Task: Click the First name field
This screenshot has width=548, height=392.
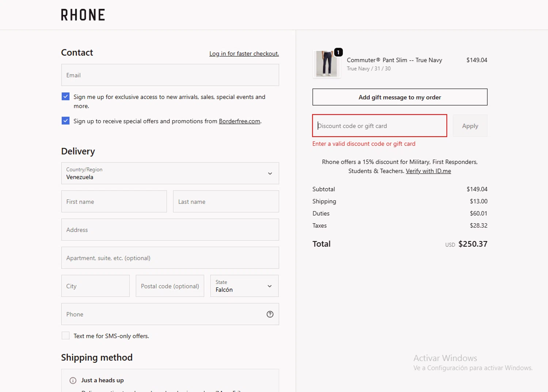Action: (114, 201)
